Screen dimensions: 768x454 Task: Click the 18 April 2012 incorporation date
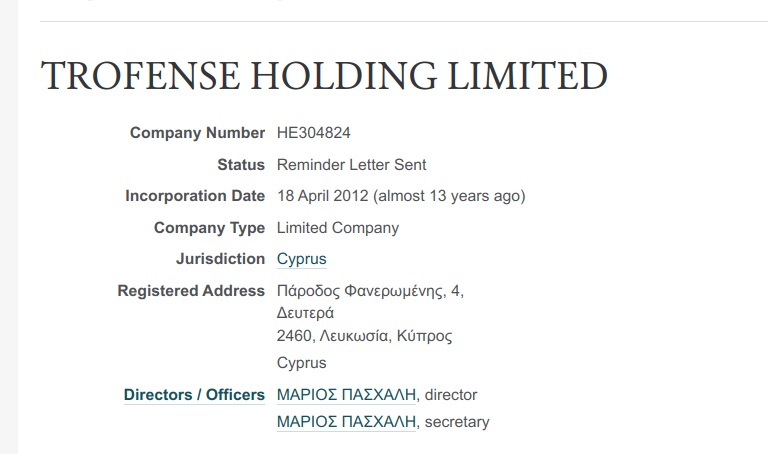point(325,196)
